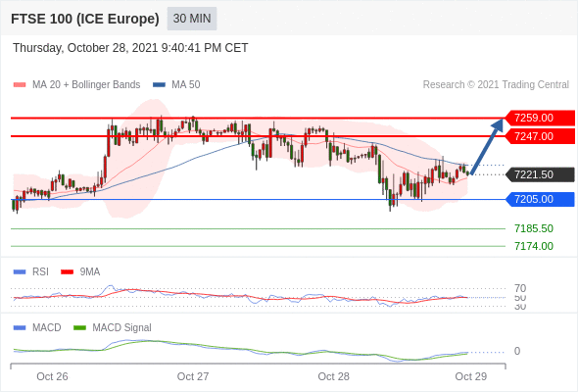Screen dimensions: 578x392
Task: Click the date Thursday, October 28, 2021 timestamp
Action: 130,48
